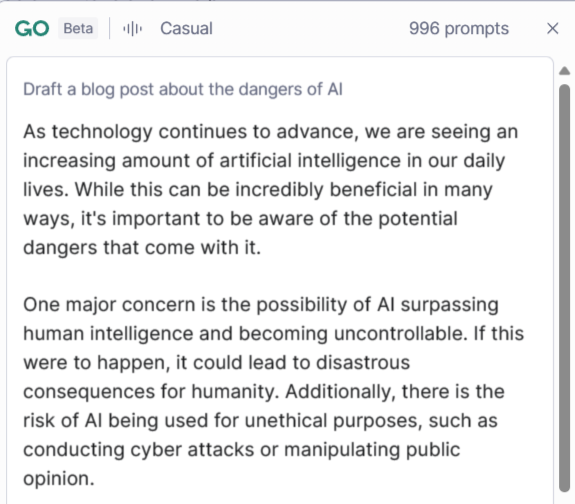Click the tone waveform icon
The height and width of the screenshot is (504, 575).
coord(132,29)
